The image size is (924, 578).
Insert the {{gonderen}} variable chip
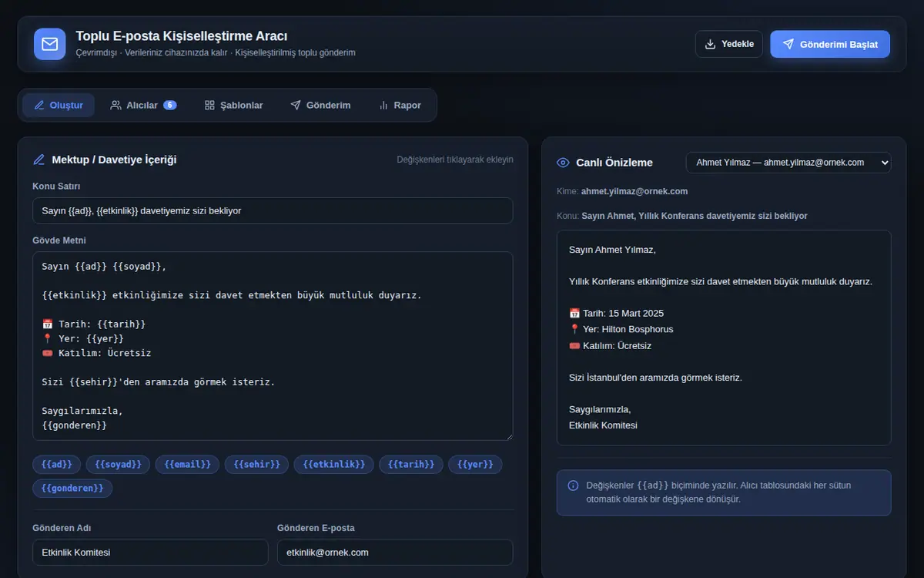(x=72, y=488)
